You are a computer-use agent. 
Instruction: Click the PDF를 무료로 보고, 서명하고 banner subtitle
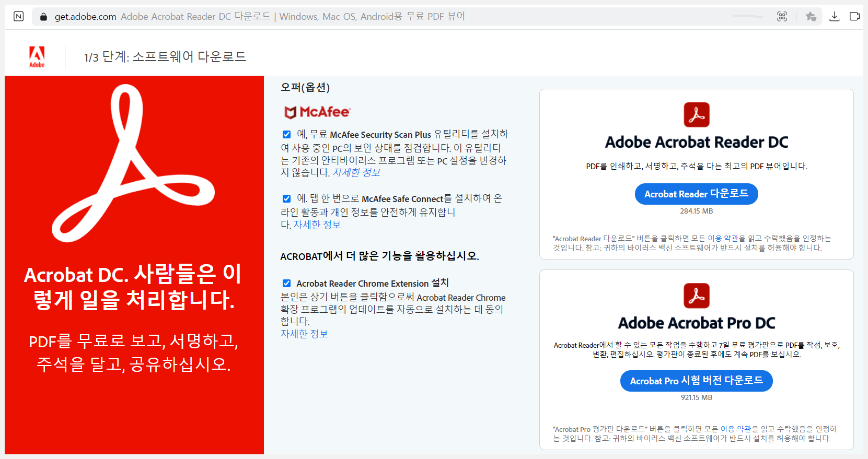pyautogui.click(x=133, y=352)
